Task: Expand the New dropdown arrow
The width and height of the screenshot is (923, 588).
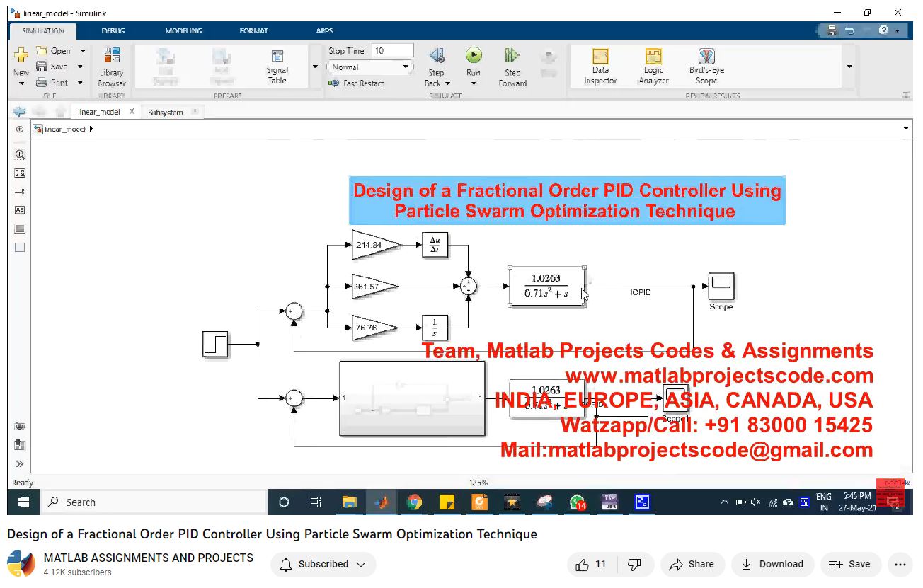Action: [21, 83]
